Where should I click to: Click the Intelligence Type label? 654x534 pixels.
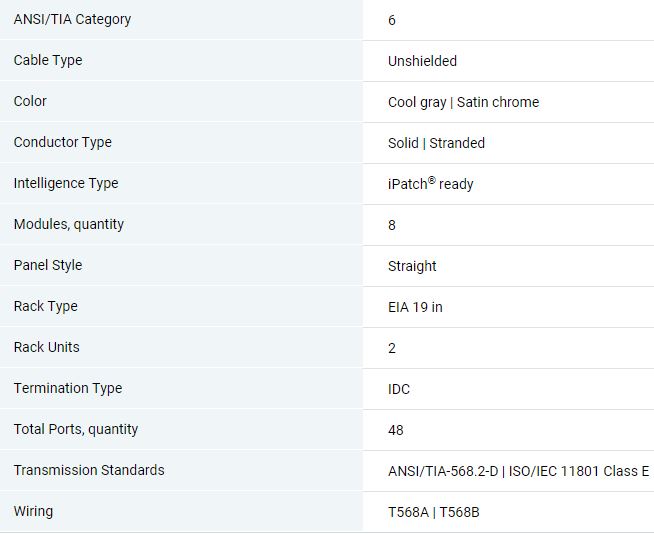click(x=66, y=183)
